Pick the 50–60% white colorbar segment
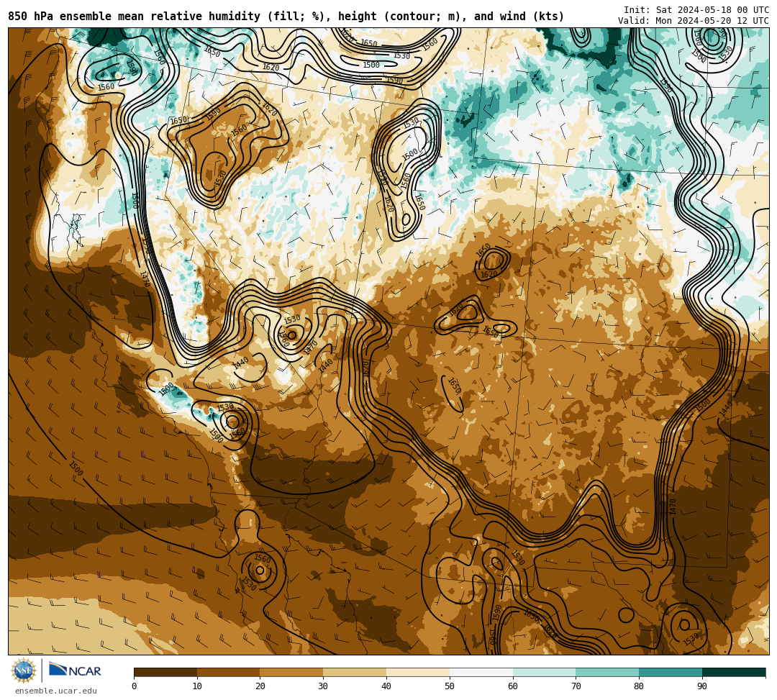This screenshot has height=700, width=777. 481,672
